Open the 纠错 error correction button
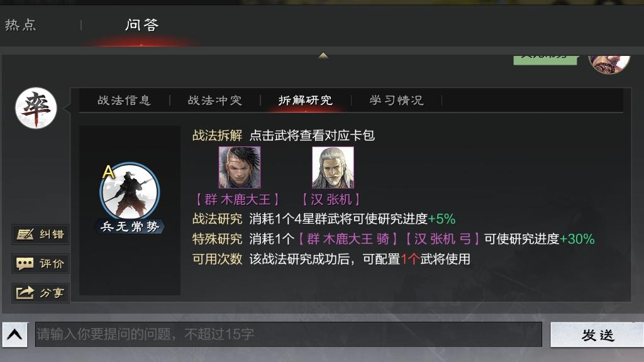 pos(40,234)
